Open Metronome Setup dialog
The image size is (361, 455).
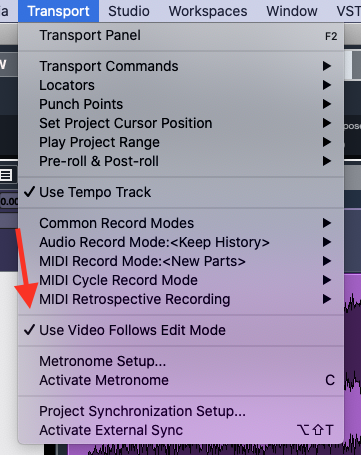pos(181,361)
